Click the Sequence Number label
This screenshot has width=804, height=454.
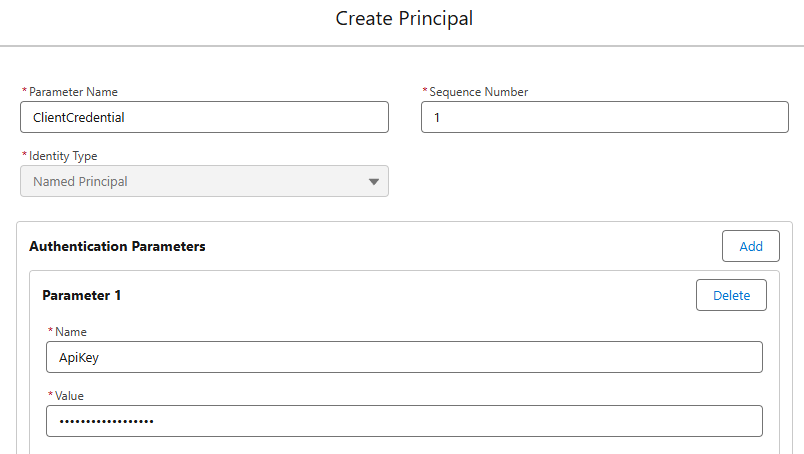tap(478, 92)
